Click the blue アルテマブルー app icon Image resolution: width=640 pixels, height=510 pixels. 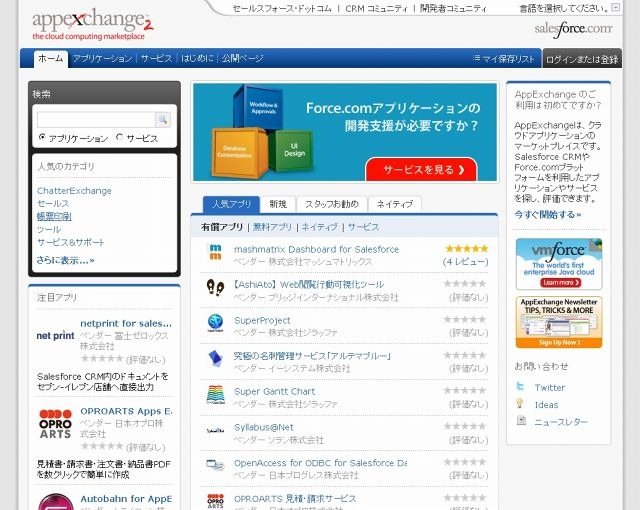point(215,358)
